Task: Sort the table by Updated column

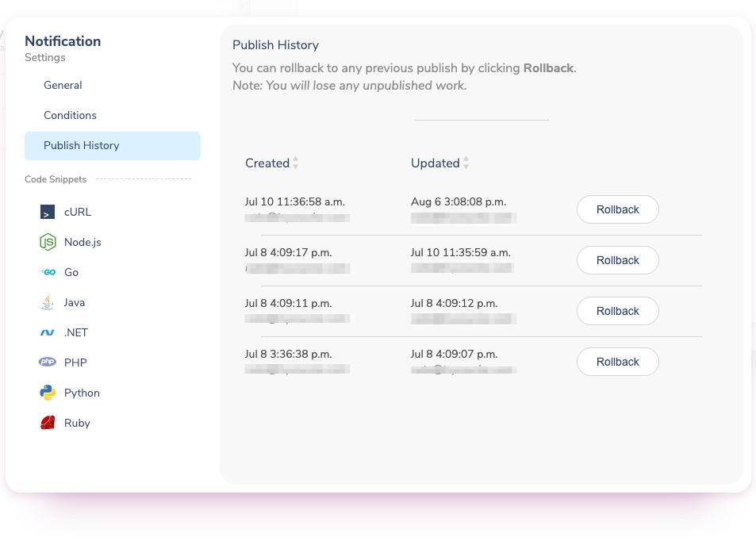Action: [x=466, y=163]
